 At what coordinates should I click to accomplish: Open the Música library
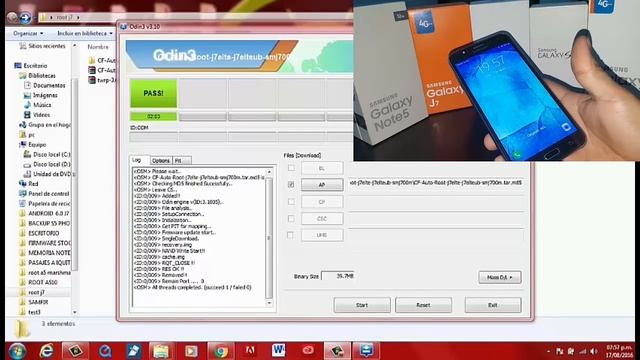[x=37, y=105]
